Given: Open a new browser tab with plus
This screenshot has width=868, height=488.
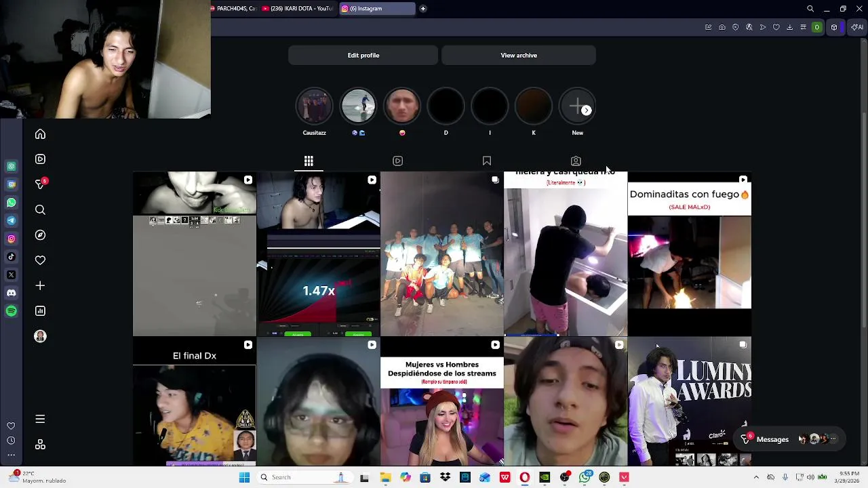Looking at the screenshot, I should tap(422, 9).
